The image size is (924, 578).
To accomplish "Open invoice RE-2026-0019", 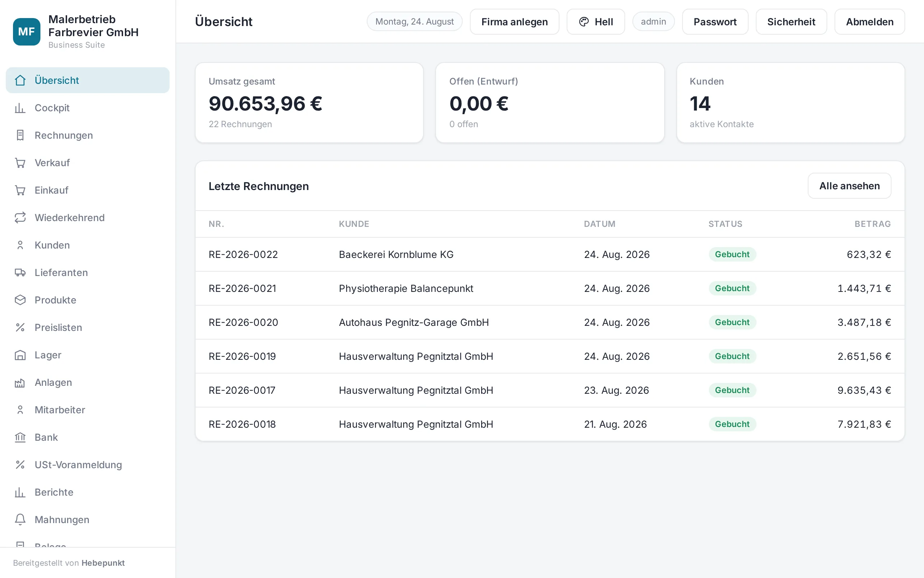I will click(242, 356).
